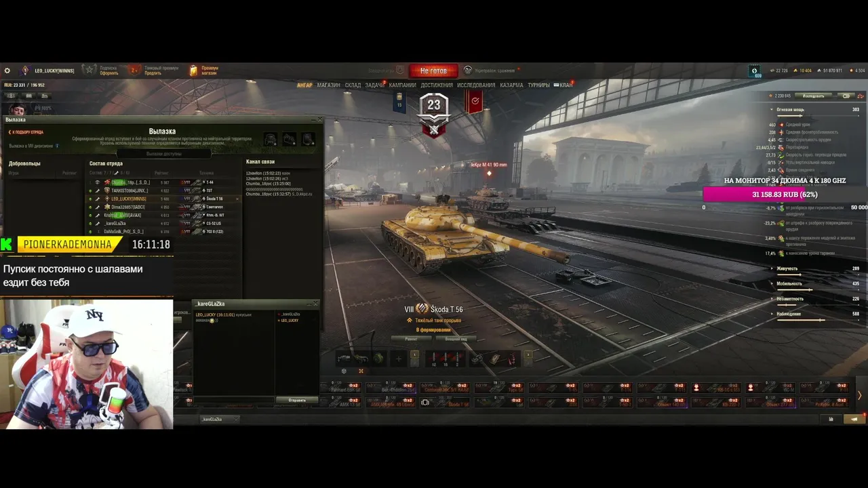Click Send (Отправить) button in chat
868x488 pixels.
click(297, 401)
